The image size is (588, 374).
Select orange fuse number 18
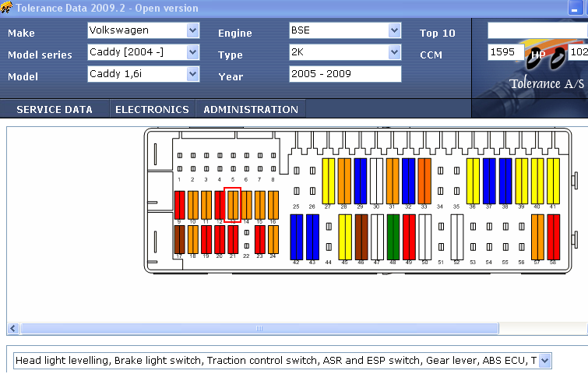(x=193, y=239)
